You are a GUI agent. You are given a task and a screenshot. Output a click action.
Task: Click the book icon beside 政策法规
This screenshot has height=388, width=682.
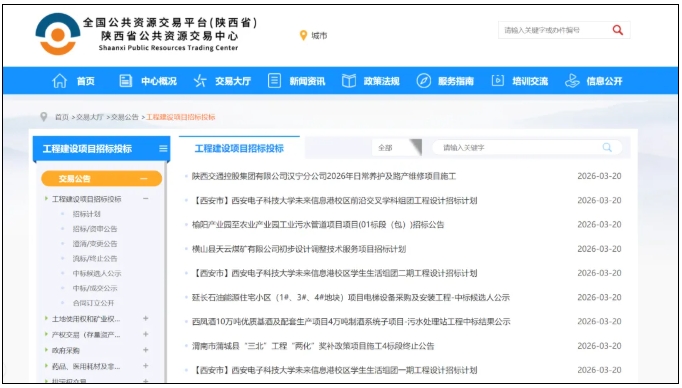(349, 81)
